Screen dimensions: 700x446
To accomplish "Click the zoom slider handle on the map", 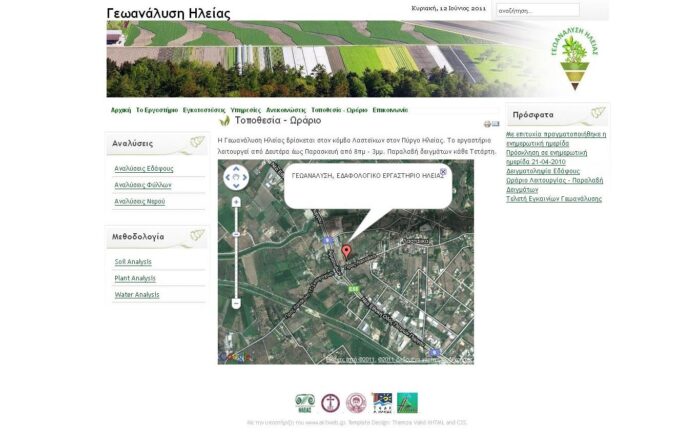I will pyautogui.click(x=236, y=234).
